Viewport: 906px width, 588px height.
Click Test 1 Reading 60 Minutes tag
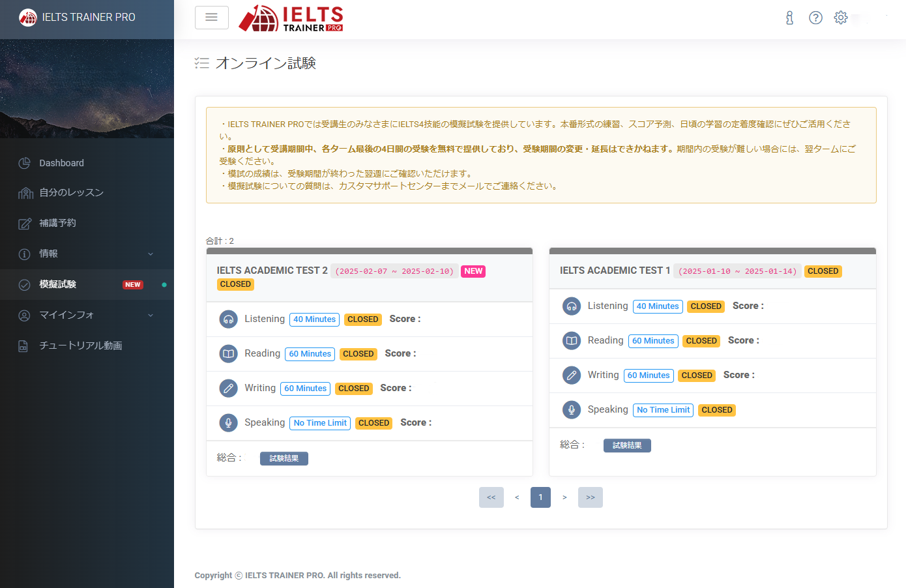click(x=653, y=341)
